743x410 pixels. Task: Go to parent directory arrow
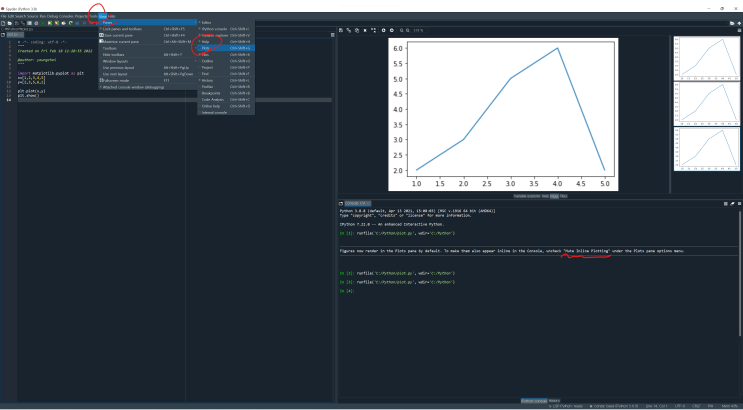(x=739, y=23)
